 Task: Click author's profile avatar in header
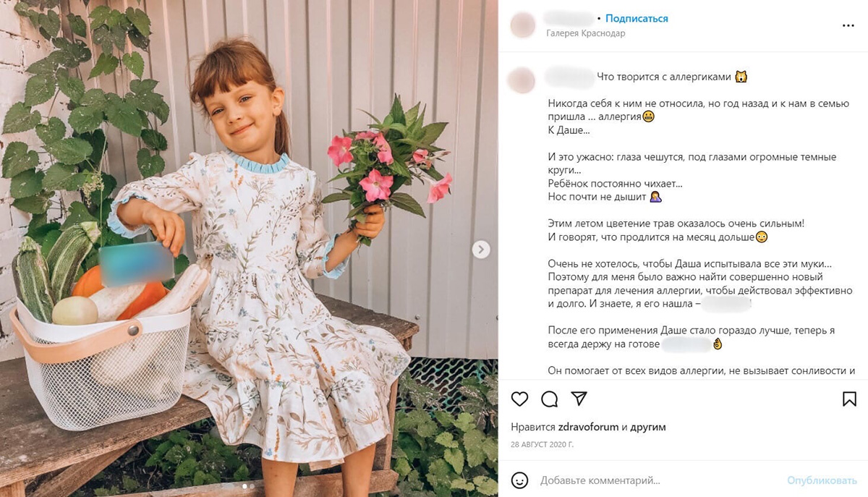523,25
